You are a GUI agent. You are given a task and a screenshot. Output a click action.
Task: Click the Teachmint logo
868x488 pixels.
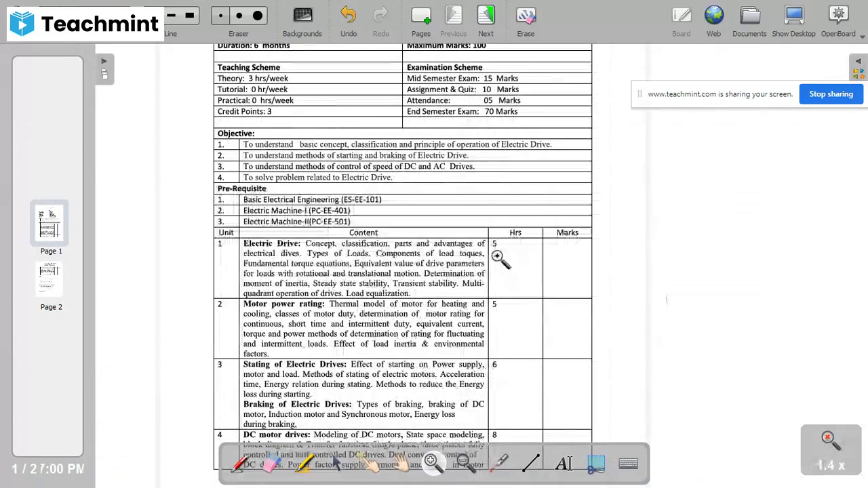85,24
